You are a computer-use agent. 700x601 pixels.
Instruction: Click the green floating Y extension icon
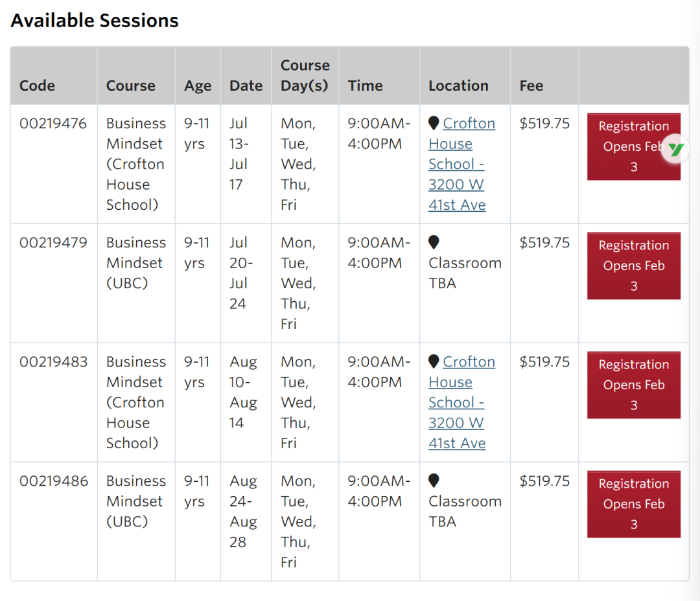coord(676,150)
